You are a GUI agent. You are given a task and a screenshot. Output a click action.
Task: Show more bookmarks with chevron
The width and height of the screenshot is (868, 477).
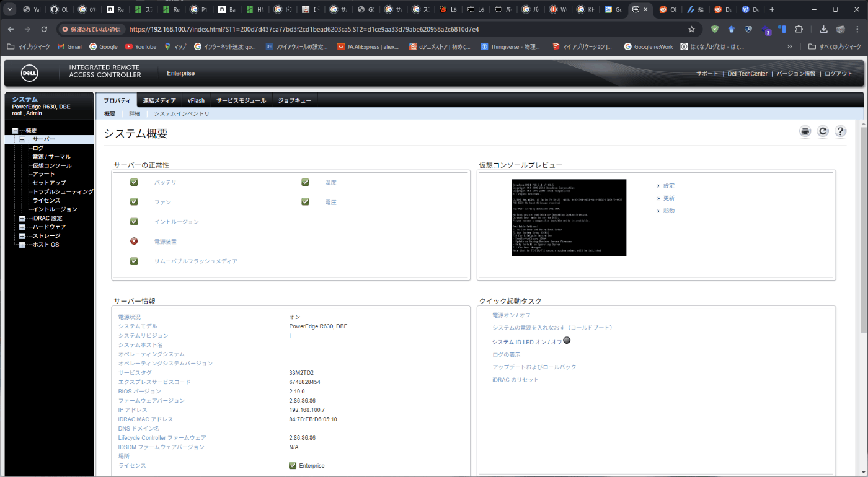coord(789,46)
